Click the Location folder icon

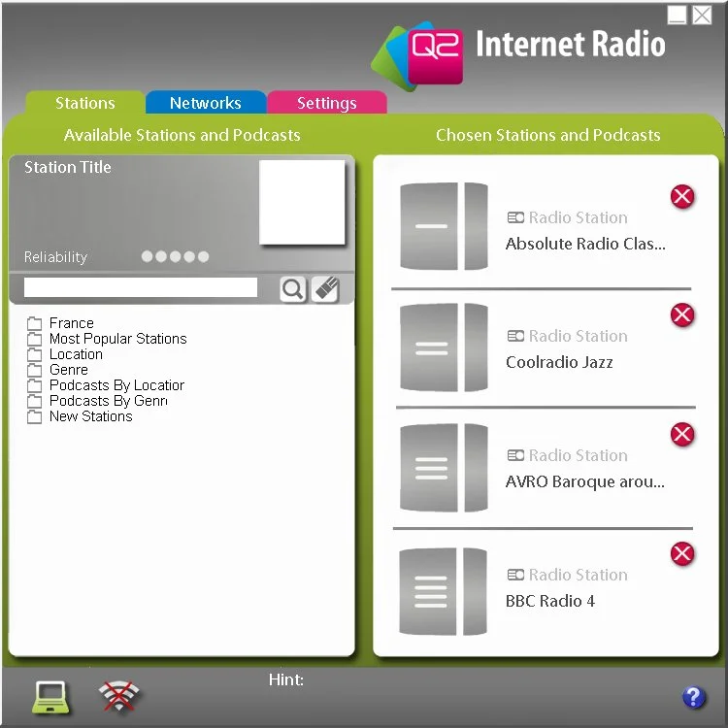[34, 354]
